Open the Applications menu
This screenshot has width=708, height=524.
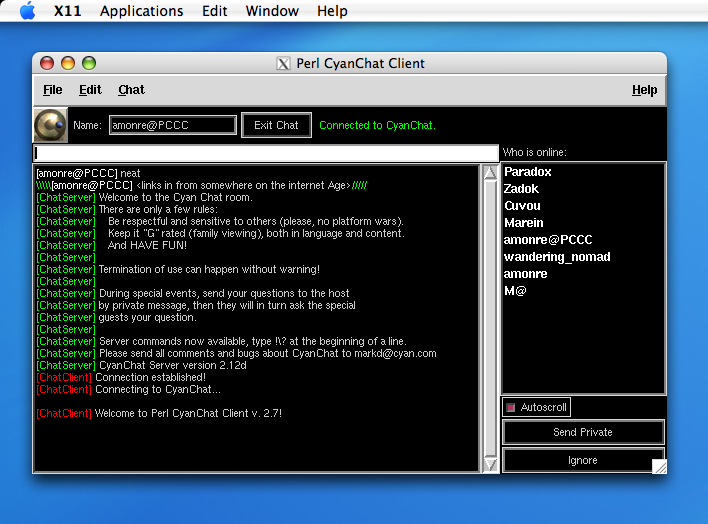pos(141,11)
